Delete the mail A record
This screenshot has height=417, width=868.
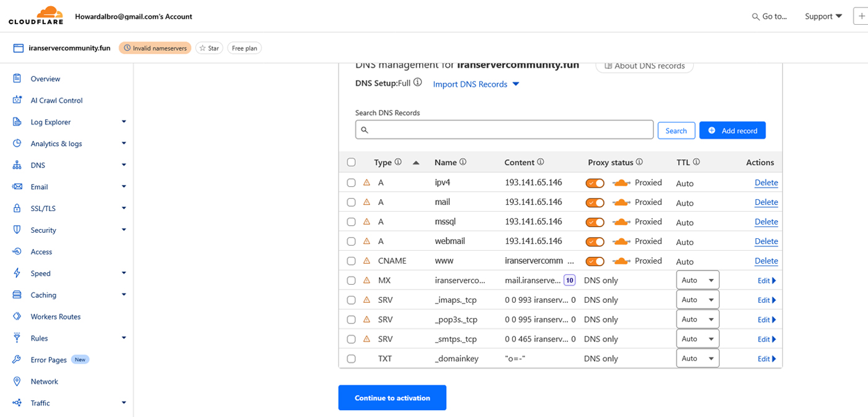[x=766, y=202]
